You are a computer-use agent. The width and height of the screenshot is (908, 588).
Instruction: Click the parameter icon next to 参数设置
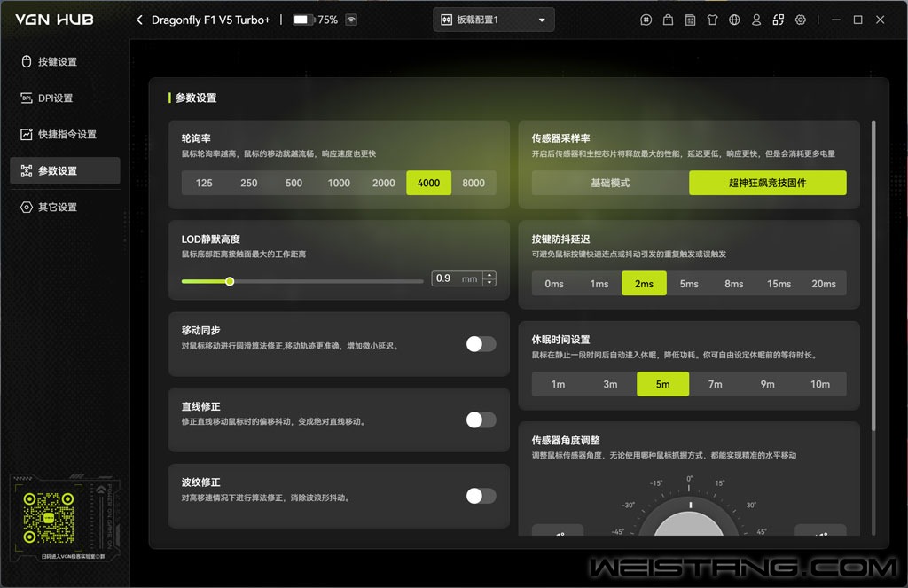click(x=26, y=171)
